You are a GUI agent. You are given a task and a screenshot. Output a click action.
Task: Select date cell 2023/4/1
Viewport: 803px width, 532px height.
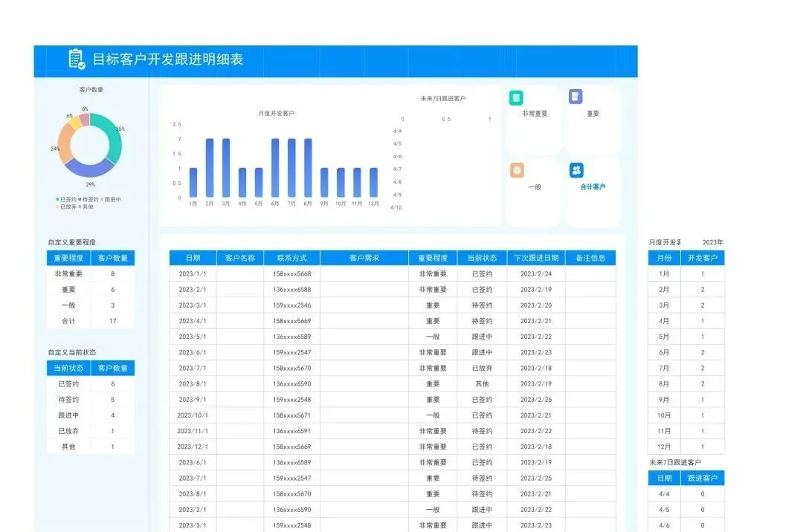click(x=193, y=321)
